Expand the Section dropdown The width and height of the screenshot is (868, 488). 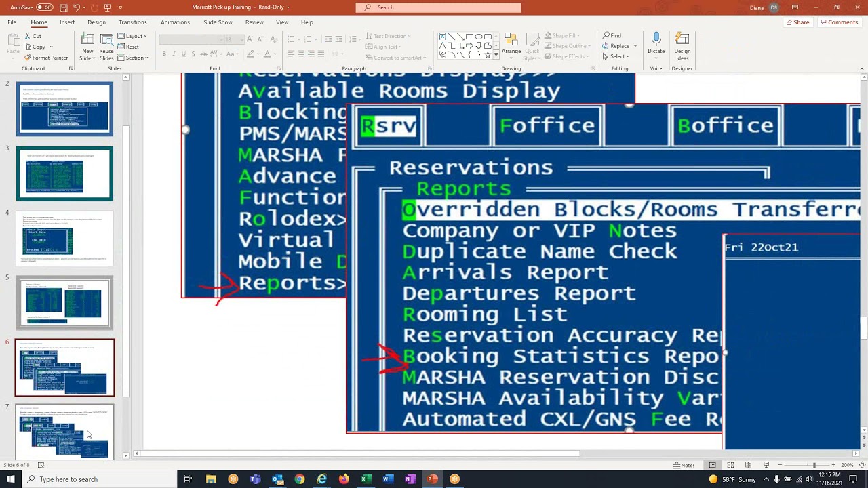coord(134,58)
